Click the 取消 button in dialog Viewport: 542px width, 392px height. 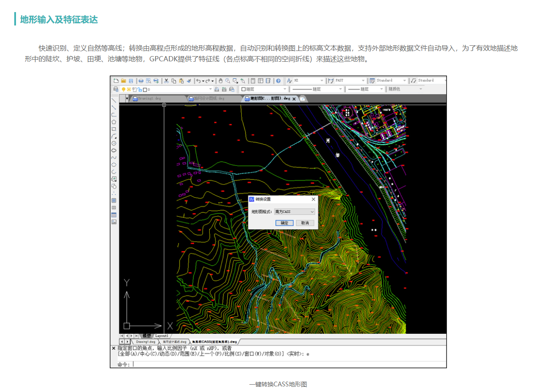[305, 223]
